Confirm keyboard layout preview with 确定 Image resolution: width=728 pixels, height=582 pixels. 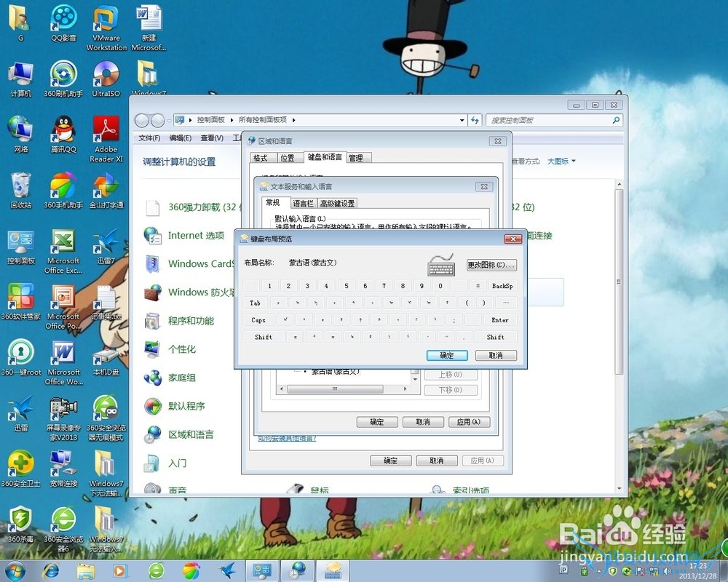tap(447, 355)
